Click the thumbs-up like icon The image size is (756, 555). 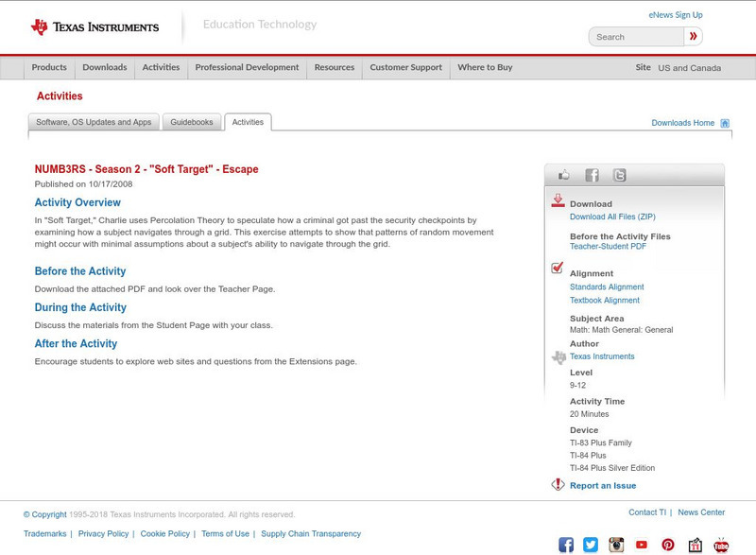click(x=563, y=175)
